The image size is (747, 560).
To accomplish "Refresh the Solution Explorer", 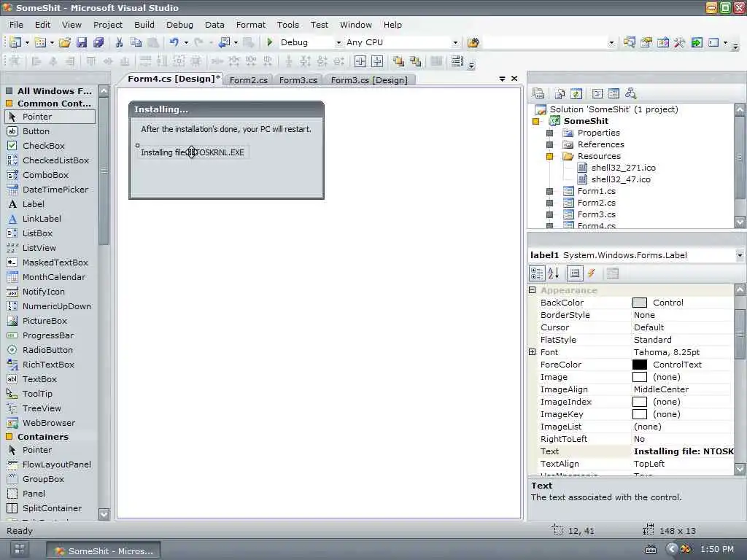I will click(x=576, y=93).
